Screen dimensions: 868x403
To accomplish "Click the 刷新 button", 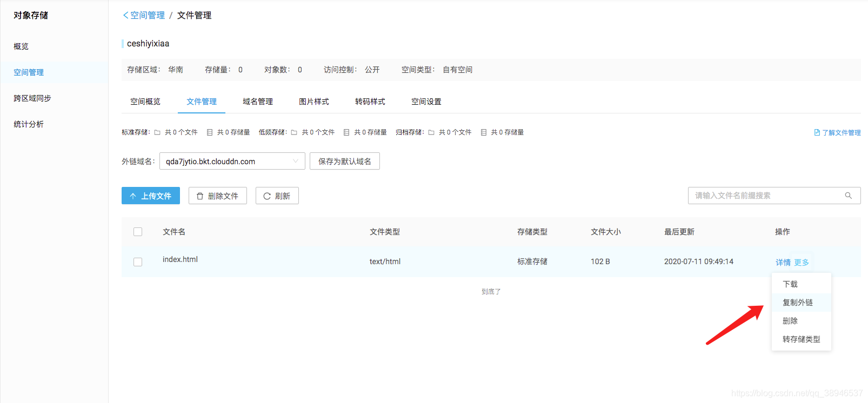I will click(x=277, y=196).
